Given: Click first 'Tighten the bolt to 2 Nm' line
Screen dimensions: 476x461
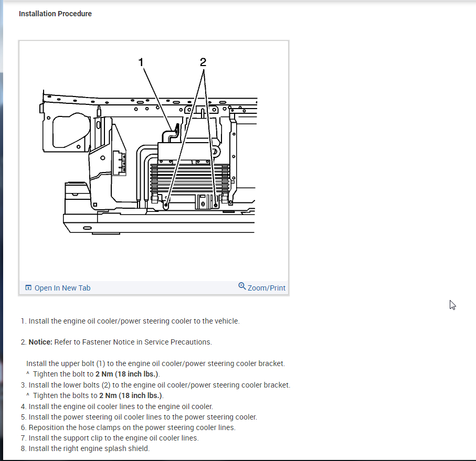Looking at the screenshot, I should point(96,374).
